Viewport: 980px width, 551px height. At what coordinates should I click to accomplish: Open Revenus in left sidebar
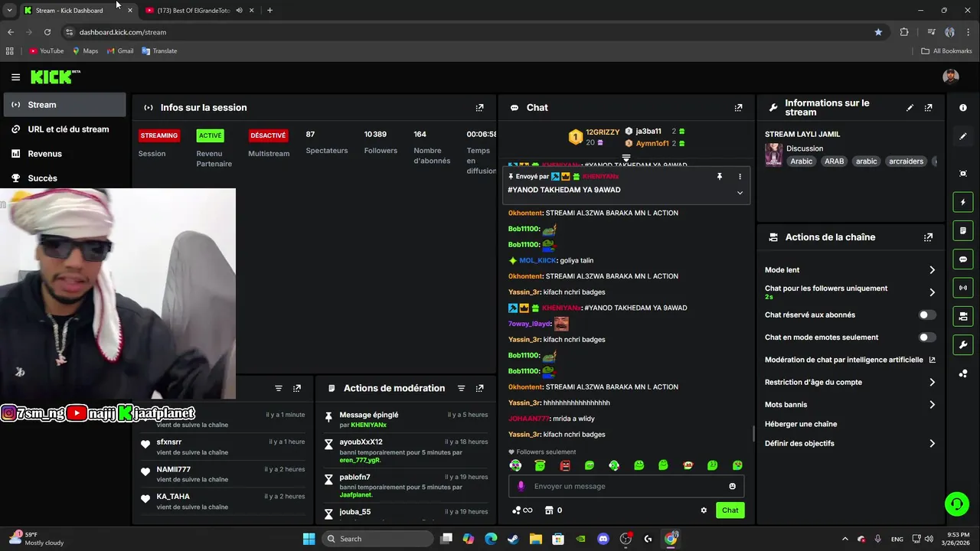click(65, 154)
